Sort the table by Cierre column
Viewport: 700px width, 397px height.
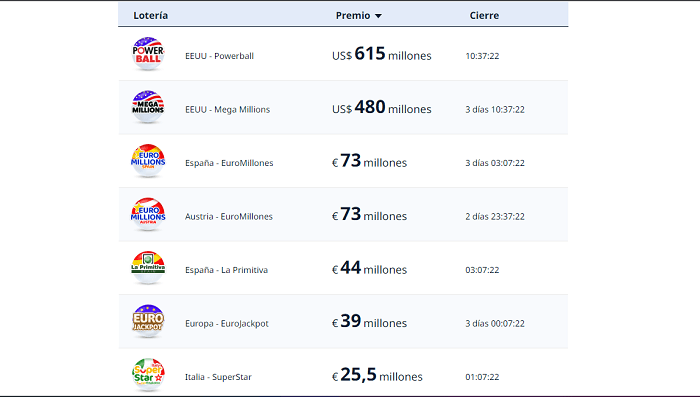(x=484, y=16)
